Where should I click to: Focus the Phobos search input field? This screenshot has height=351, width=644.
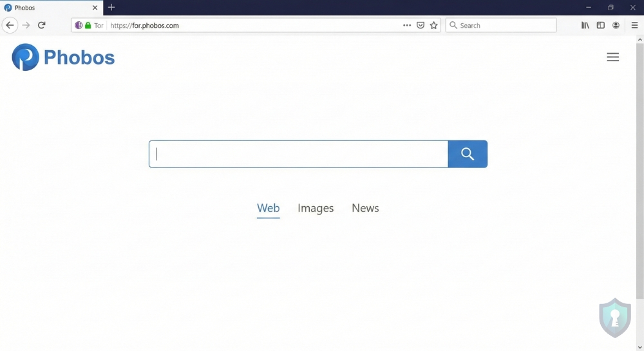point(299,154)
